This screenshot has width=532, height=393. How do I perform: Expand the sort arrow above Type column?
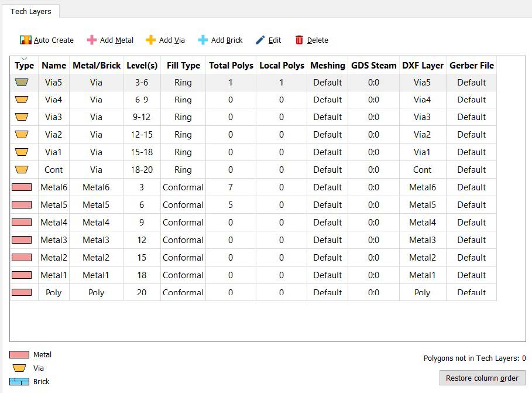(24, 59)
